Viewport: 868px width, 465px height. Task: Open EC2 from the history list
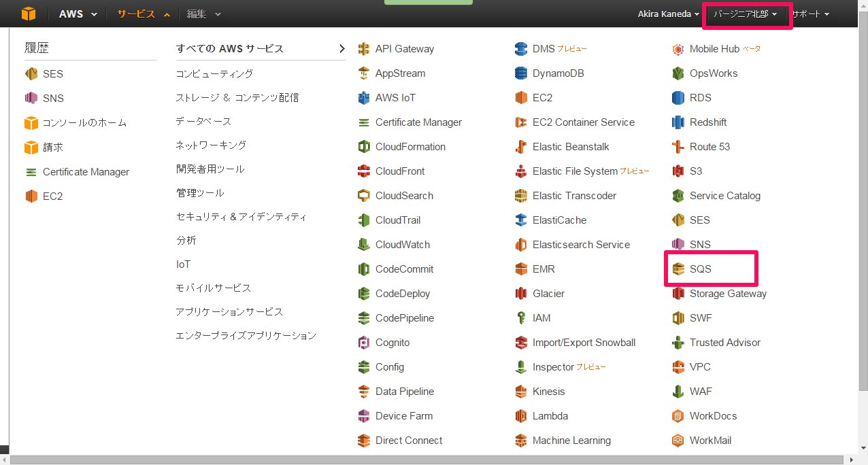tap(52, 196)
